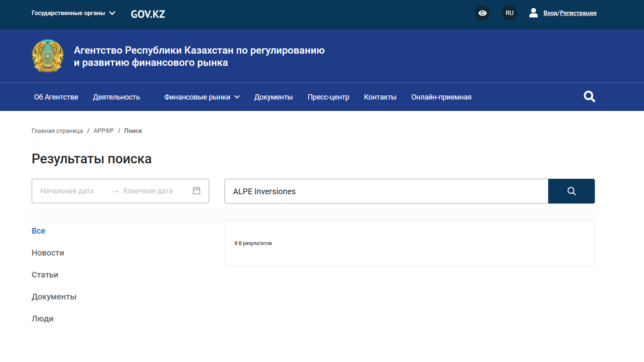The height and width of the screenshot is (362, 644).
Task: Click the GOV.KZ logo
Action: (x=148, y=14)
